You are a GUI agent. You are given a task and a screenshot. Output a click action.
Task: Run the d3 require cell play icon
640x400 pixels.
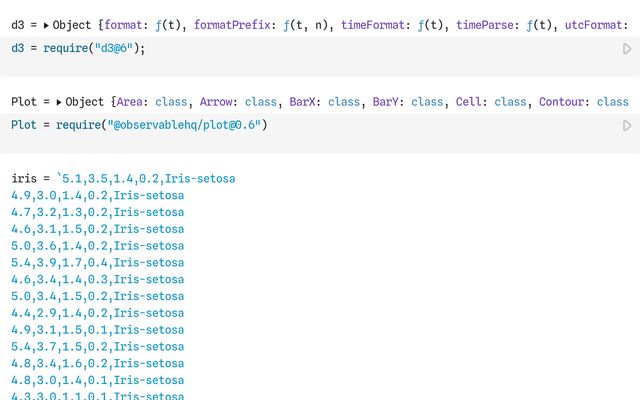point(627,48)
